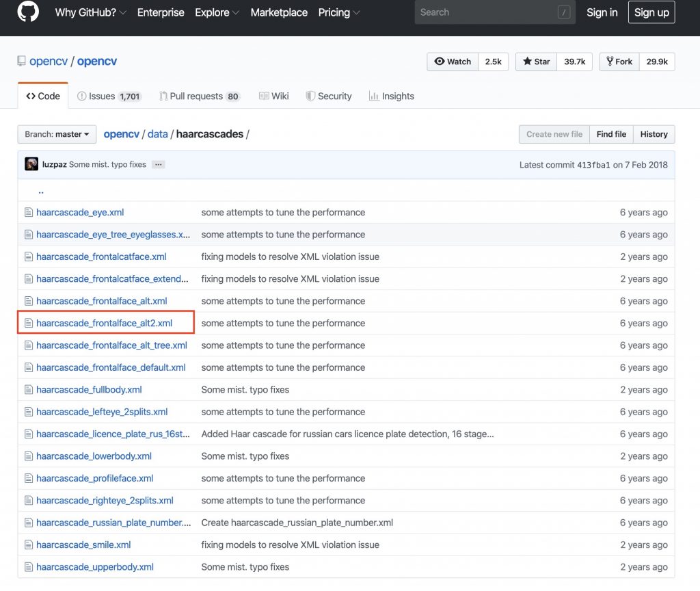Open the Why GitHub? dropdown menu
This screenshot has height=591, width=700.
coord(91,12)
